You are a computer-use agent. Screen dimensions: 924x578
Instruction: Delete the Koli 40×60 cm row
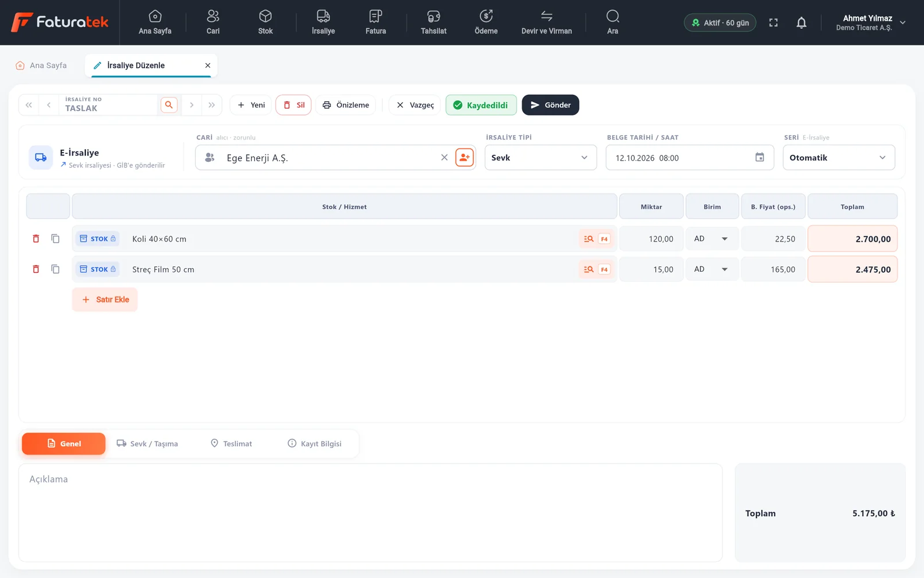(x=36, y=239)
